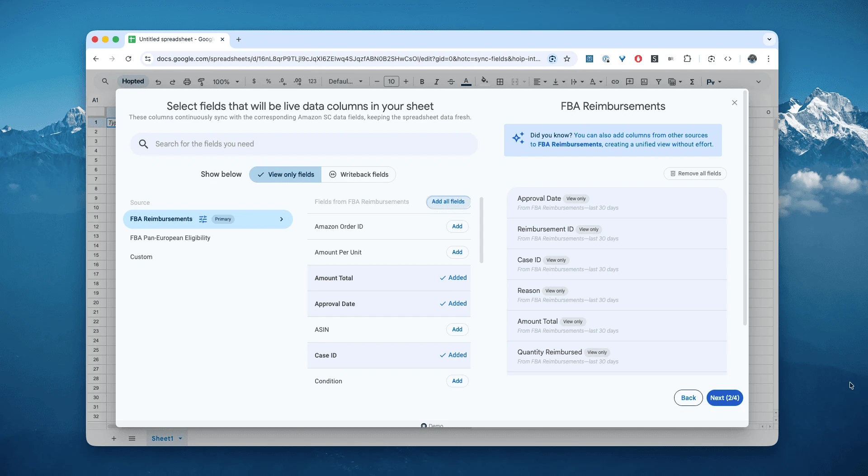Apply percent format icon

(x=269, y=81)
